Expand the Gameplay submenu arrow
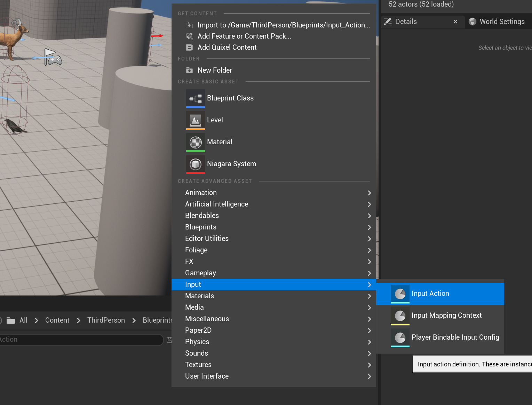Image resolution: width=532 pixels, height=405 pixels. (369, 273)
